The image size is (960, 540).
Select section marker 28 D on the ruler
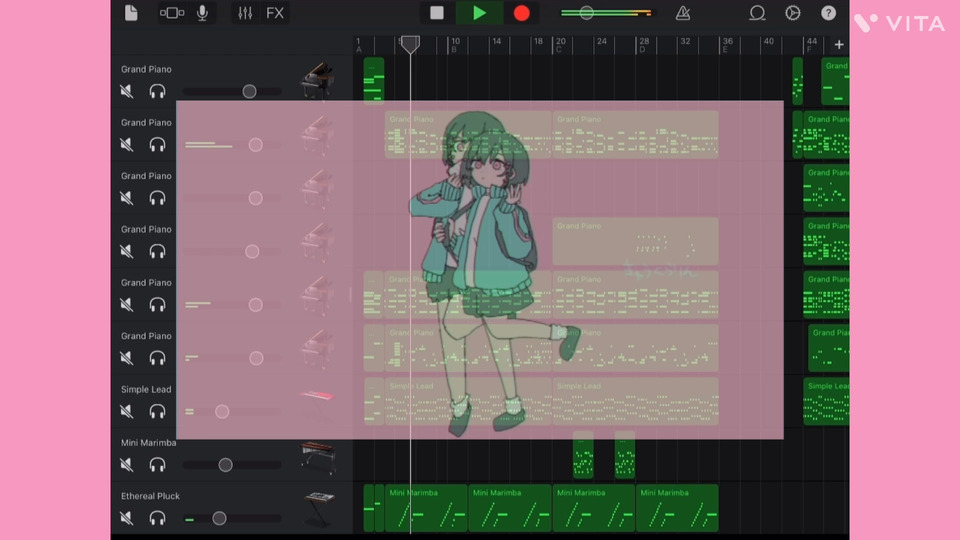(x=643, y=45)
